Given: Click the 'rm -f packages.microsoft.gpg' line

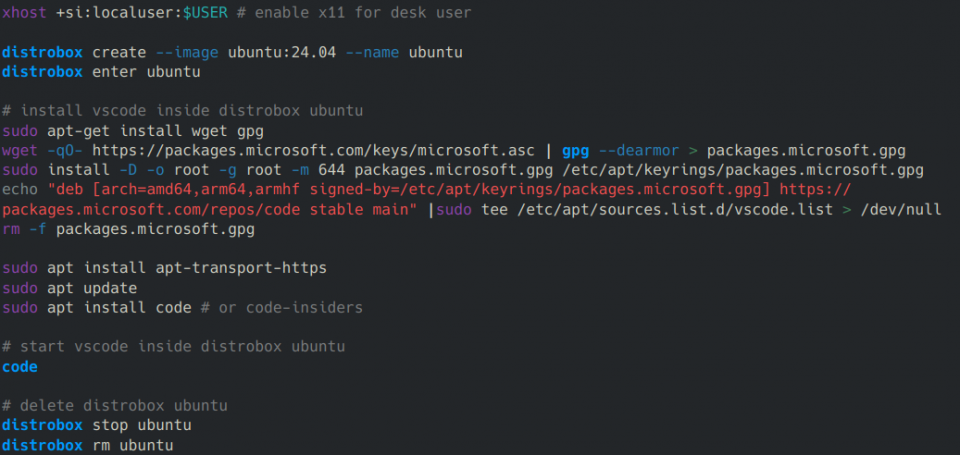Looking at the screenshot, I should click(128, 230).
